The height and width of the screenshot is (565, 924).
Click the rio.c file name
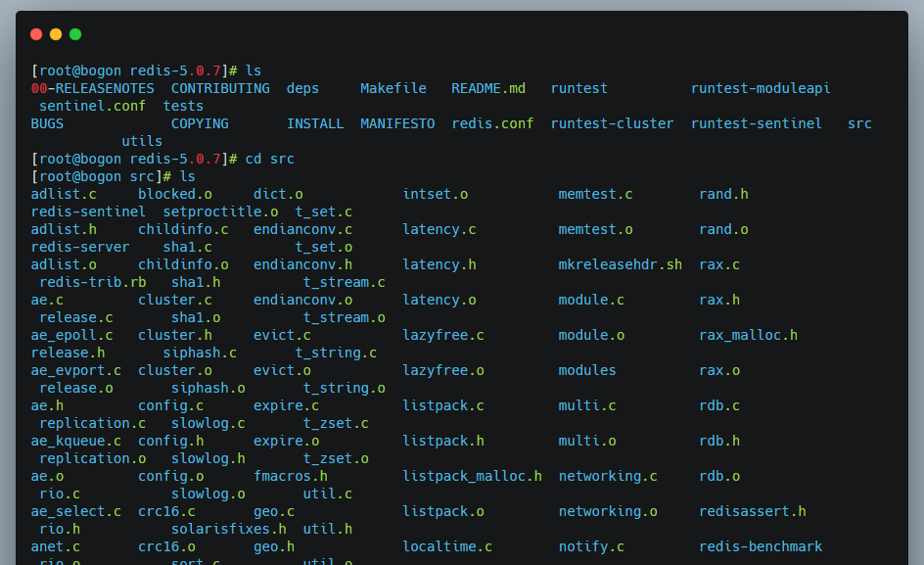pos(60,494)
